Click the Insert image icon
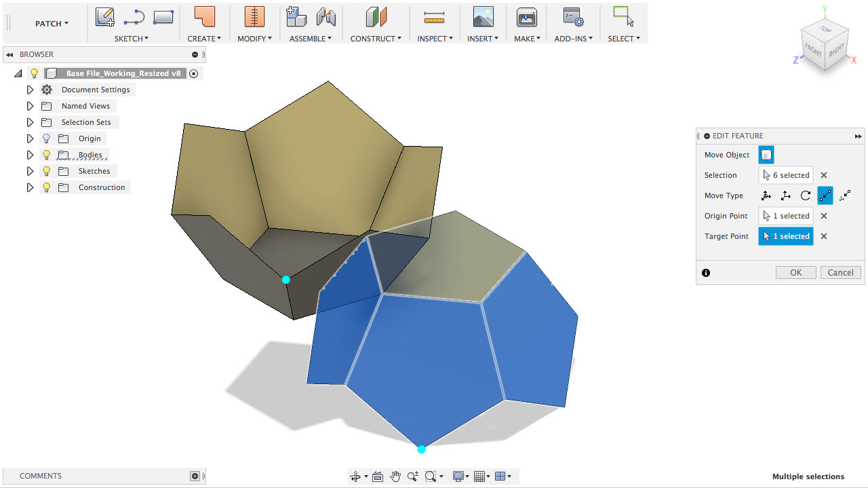The image size is (868, 488). [x=483, y=17]
